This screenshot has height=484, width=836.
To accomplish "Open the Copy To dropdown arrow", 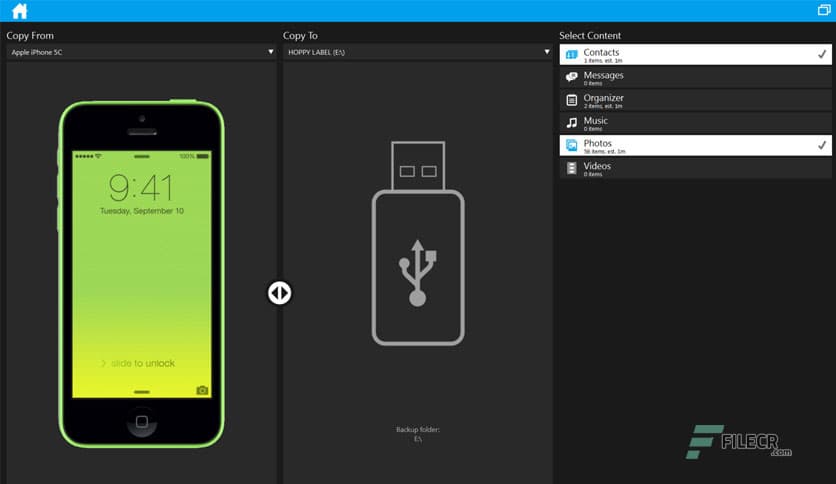I will (x=546, y=52).
